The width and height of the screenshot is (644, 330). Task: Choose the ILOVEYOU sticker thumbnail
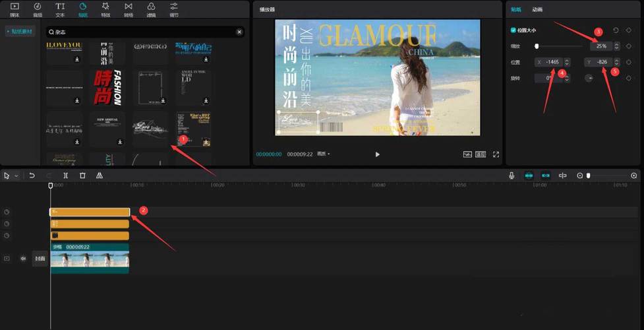coord(65,53)
